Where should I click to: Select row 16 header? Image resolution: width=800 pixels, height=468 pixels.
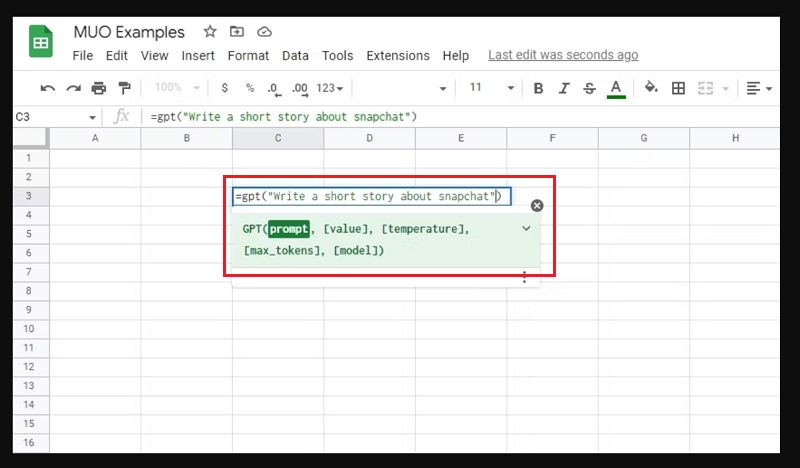click(x=29, y=442)
